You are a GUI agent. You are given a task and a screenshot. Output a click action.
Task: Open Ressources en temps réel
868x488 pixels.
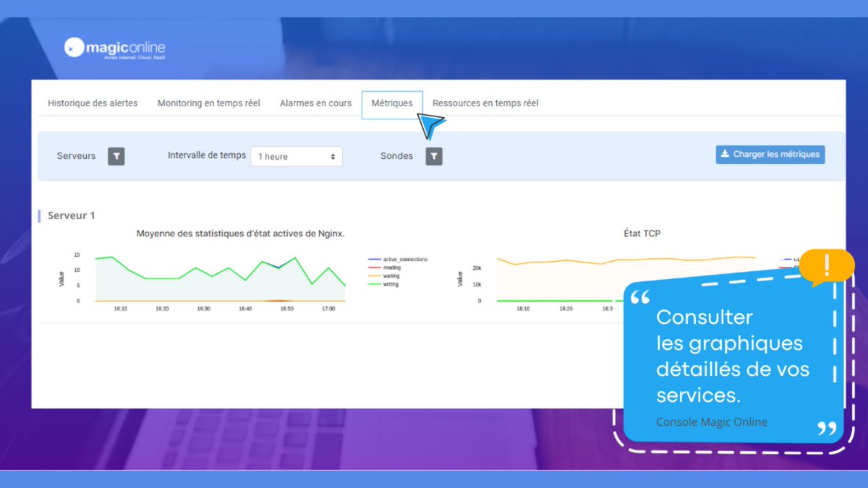pos(484,103)
